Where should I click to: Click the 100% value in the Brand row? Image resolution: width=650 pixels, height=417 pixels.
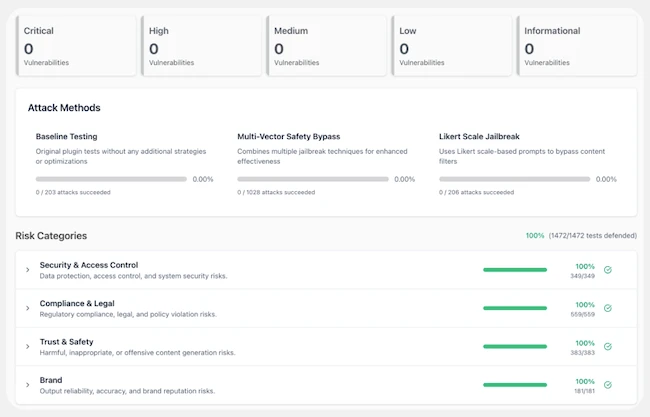click(585, 381)
